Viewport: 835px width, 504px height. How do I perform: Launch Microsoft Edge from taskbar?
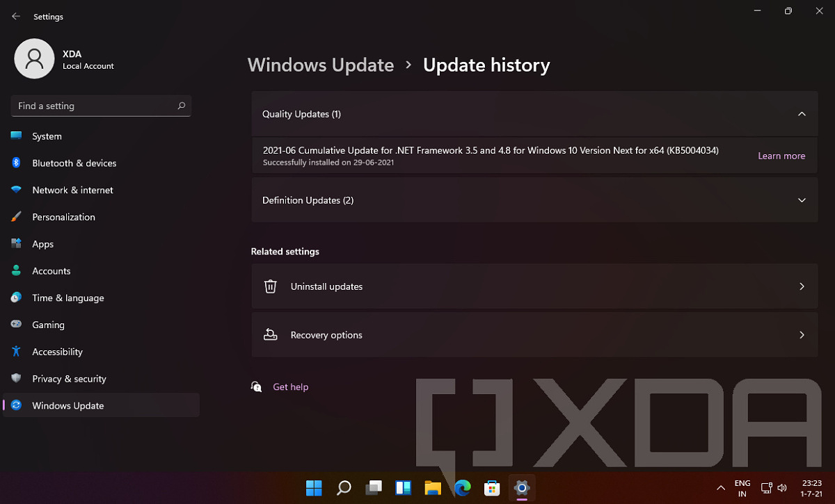[x=463, y=488]
